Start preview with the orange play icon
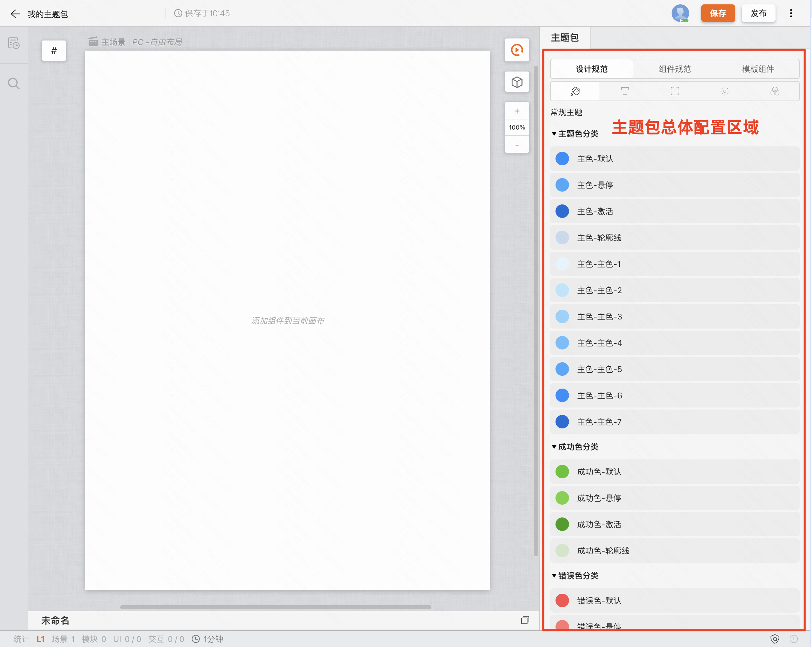This screenshot has height=647, width=812. tap(517, 50)
